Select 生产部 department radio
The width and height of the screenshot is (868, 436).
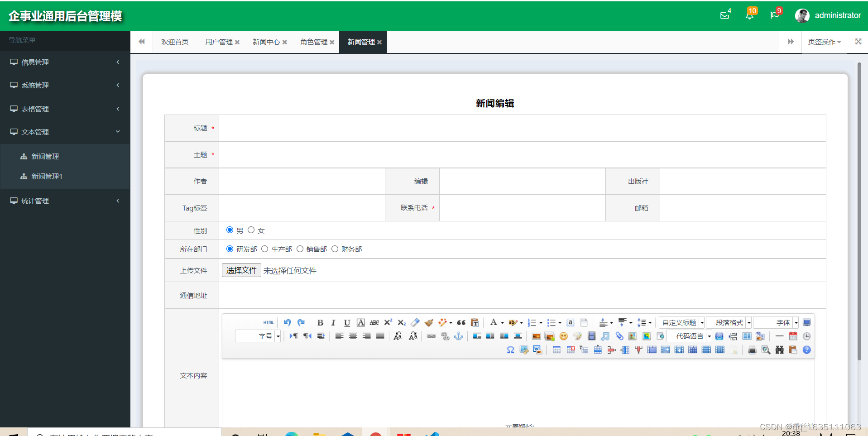tap(264, 249)
